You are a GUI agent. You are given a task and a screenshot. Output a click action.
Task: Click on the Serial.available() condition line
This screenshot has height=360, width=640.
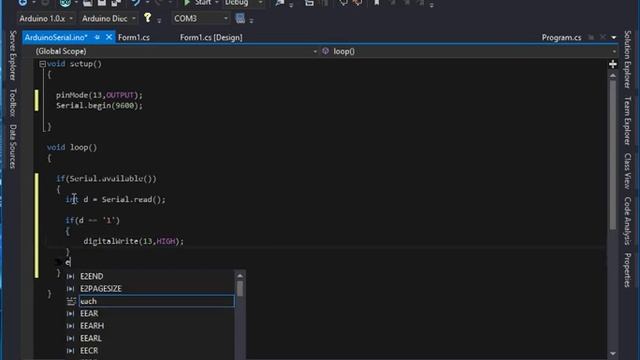click(x=106, y=179)
